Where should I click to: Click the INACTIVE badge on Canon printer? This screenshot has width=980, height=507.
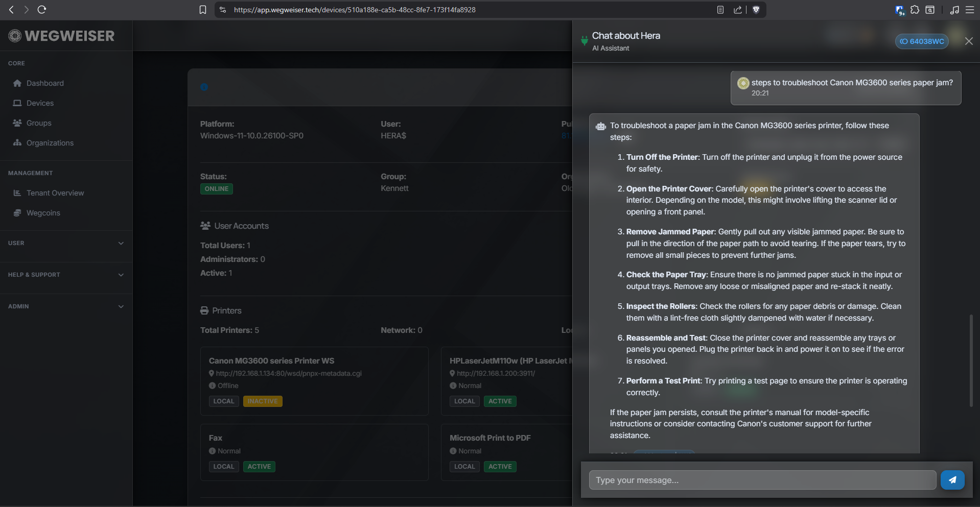click(x=263, y=401)
